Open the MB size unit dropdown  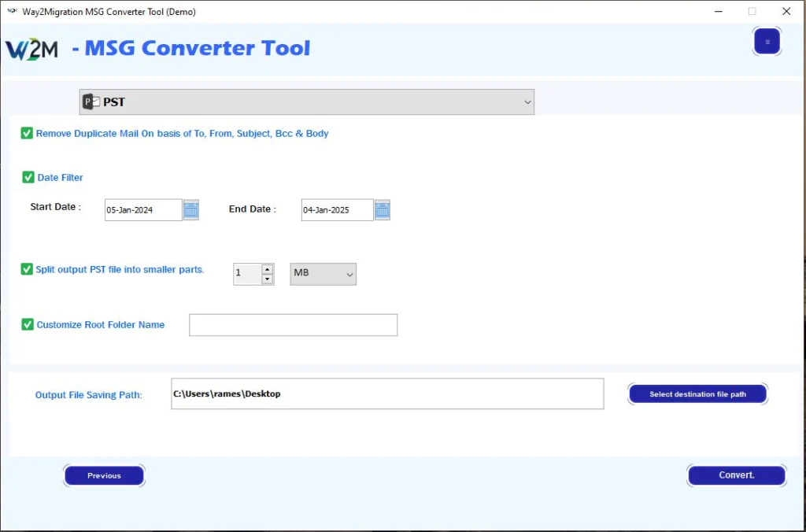(323, 274)
